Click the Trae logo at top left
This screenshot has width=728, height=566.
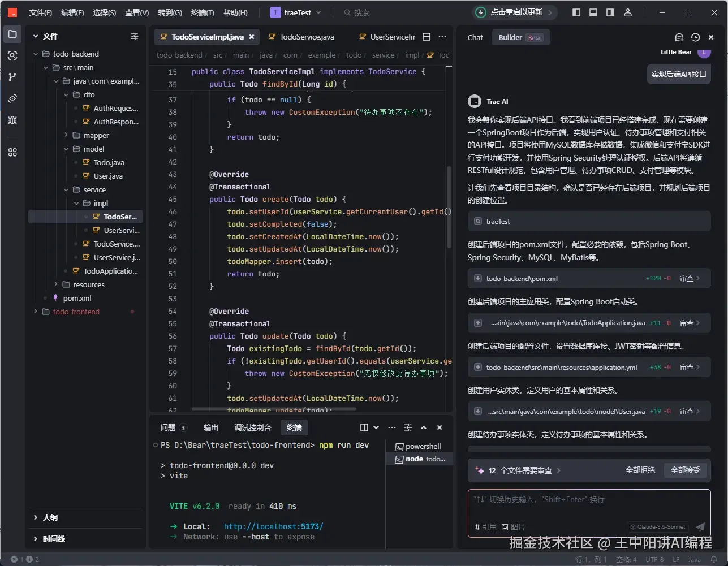point(12,12)
